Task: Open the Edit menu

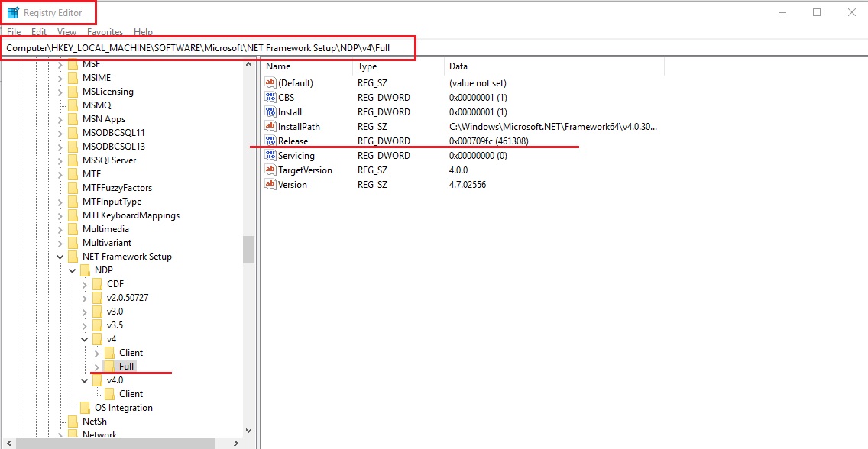Action: (39, 32)
